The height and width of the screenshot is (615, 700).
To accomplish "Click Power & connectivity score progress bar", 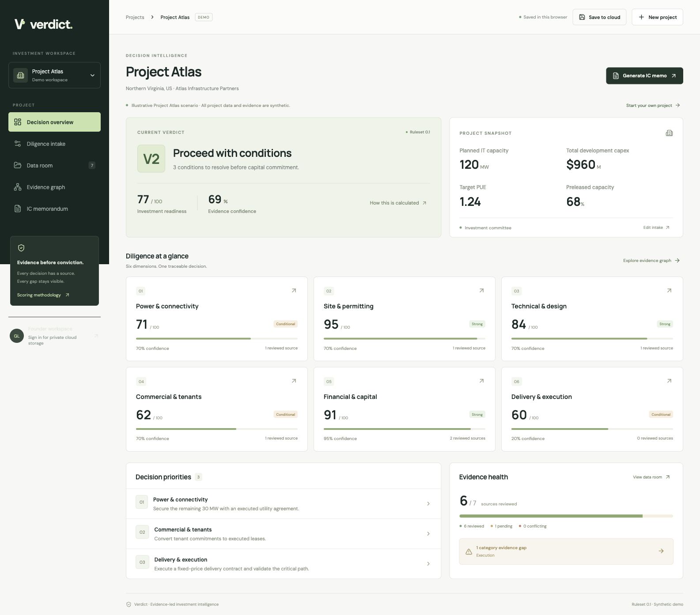I will pos(216,339).
